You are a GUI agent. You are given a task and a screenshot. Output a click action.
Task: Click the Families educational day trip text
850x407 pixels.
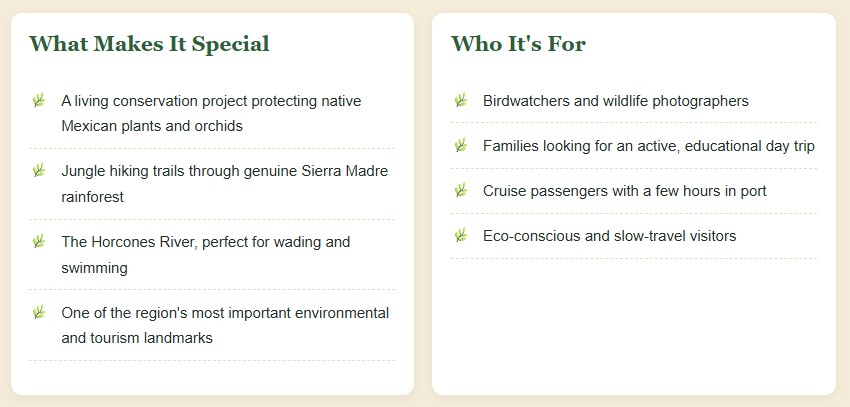[649, 146]
